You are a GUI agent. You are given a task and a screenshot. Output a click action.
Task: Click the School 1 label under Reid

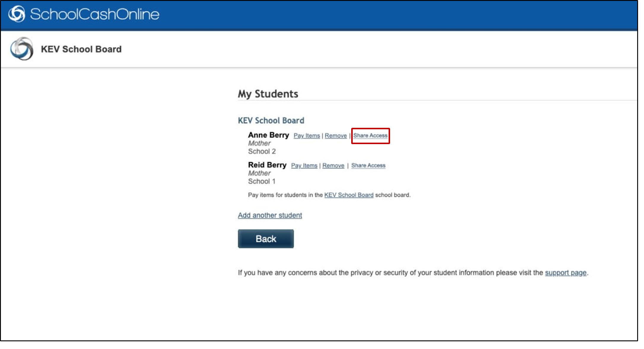point(261,181)
